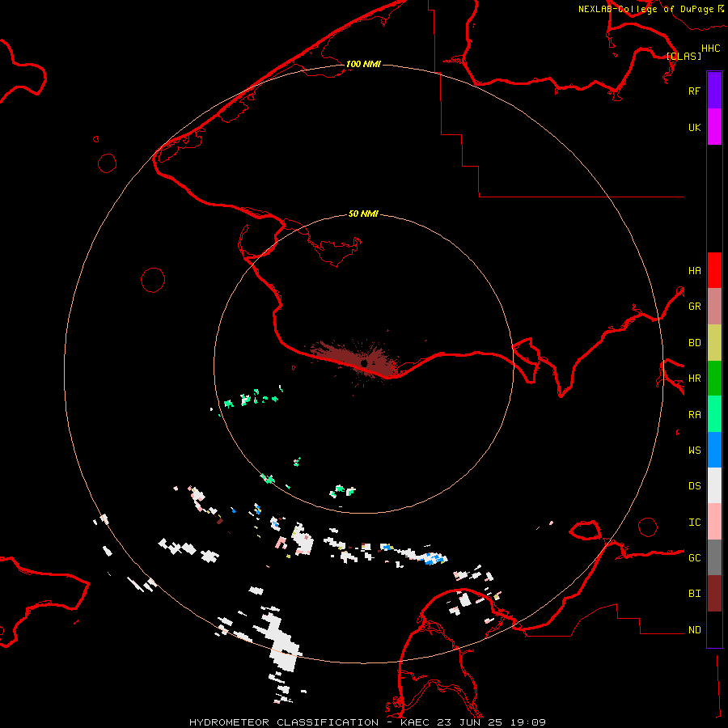The image size is (728, 728).
Task: Click the radar site center dot
Action: [x=364, y=362]
